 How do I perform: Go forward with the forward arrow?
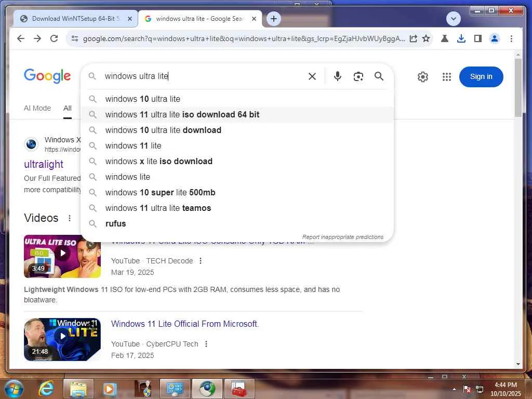point(37,38)
